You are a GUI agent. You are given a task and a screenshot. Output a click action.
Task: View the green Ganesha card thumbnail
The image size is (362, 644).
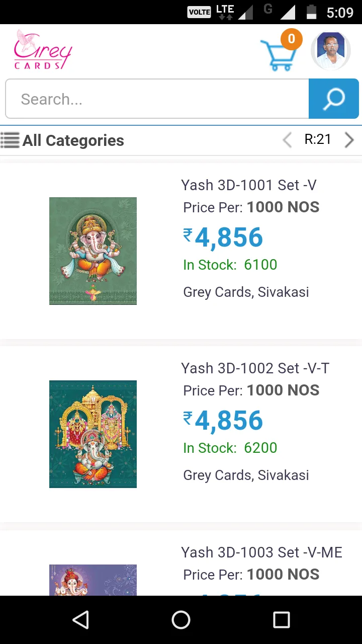point(93,251)
